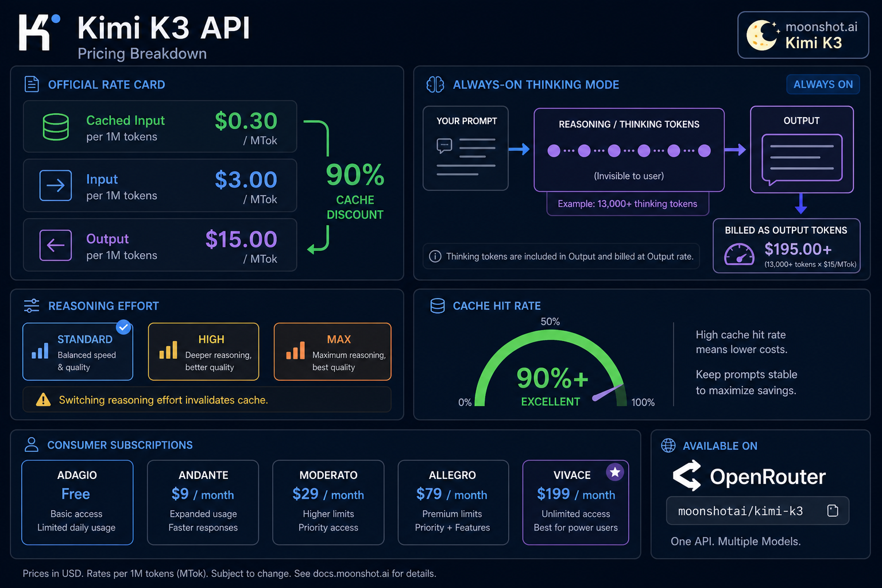Click the star badge on Vivace plan
This screenshot has height=588, width=882.
click(x=615, y=472)
